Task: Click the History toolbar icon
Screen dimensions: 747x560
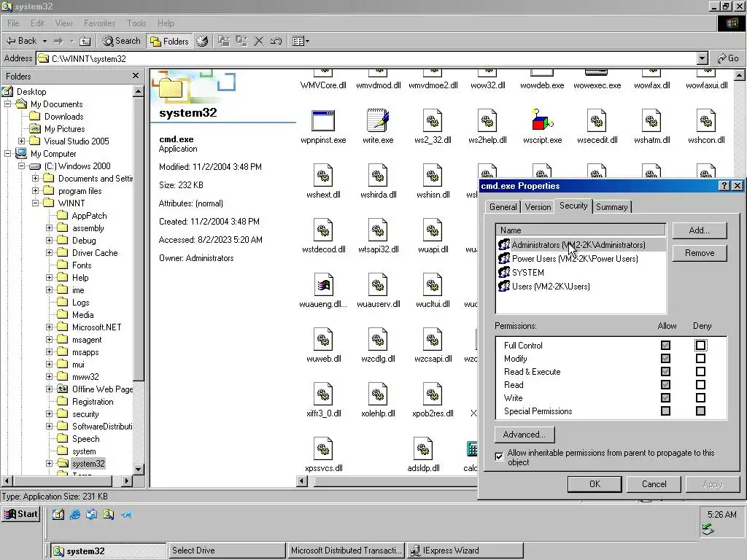Action: [202, 41]
